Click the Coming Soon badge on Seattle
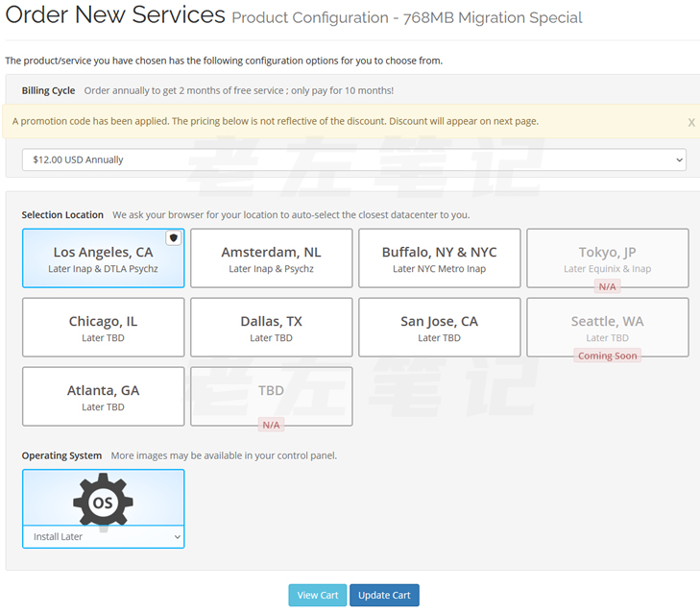Viewport: 700px width, 614px height. pos(607,356)
